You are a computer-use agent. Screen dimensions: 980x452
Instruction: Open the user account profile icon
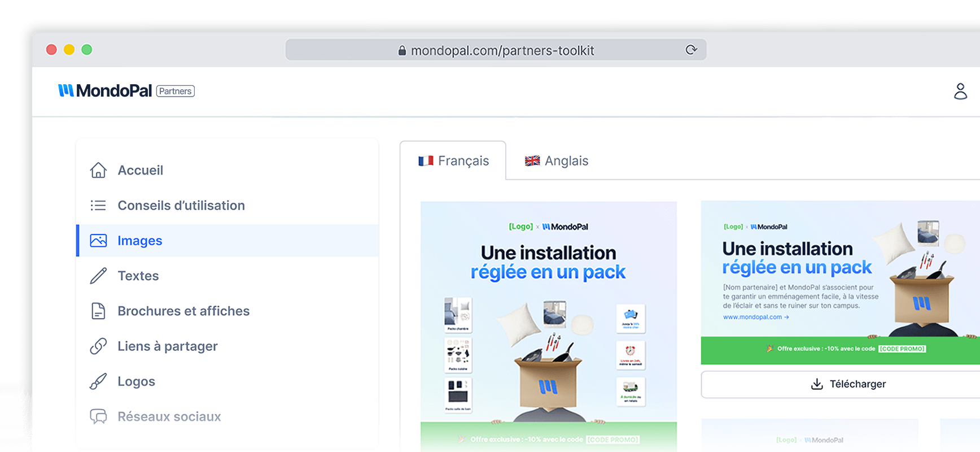[960, 91]
